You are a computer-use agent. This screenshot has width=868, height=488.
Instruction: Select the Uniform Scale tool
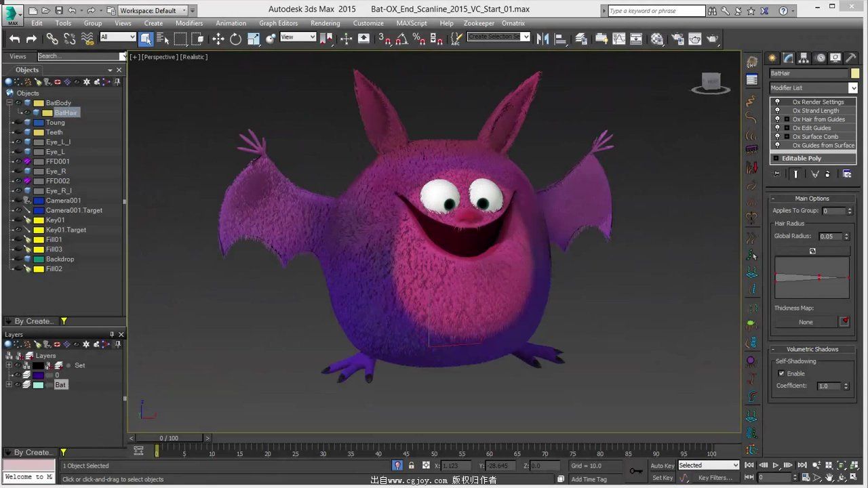coord(254,39)
